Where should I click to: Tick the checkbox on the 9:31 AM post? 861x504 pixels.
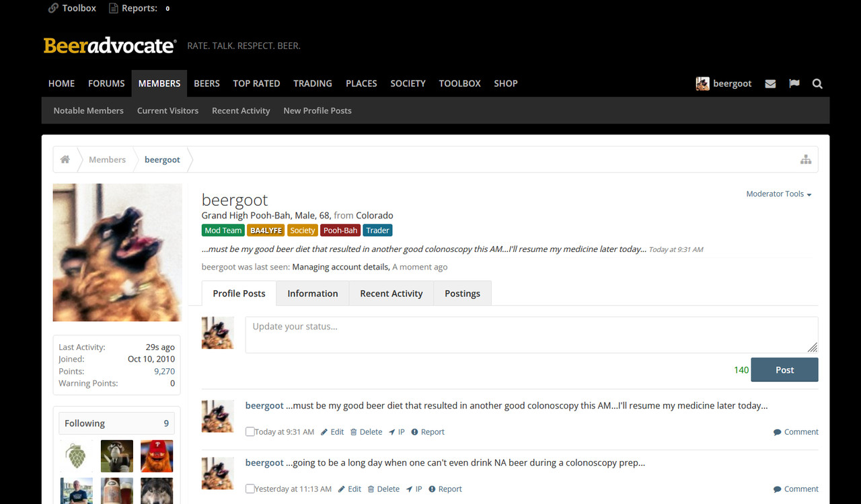click(250, 432)
